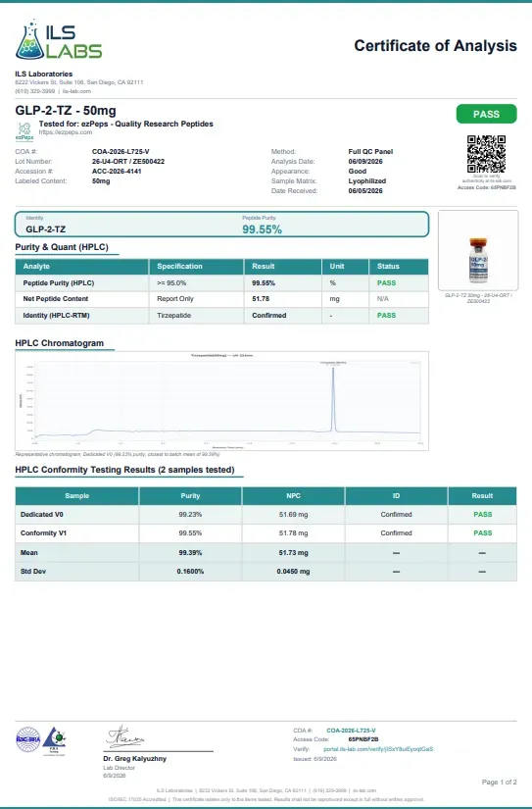Image resolution: width=532 pixels, height=809 pixels.
Task: Open the https://ezpeps.com link
Action: click(x=66, y=132)
